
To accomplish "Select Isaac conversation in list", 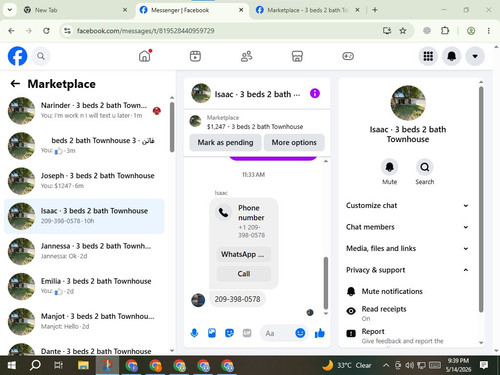I will tap(84, 216).
